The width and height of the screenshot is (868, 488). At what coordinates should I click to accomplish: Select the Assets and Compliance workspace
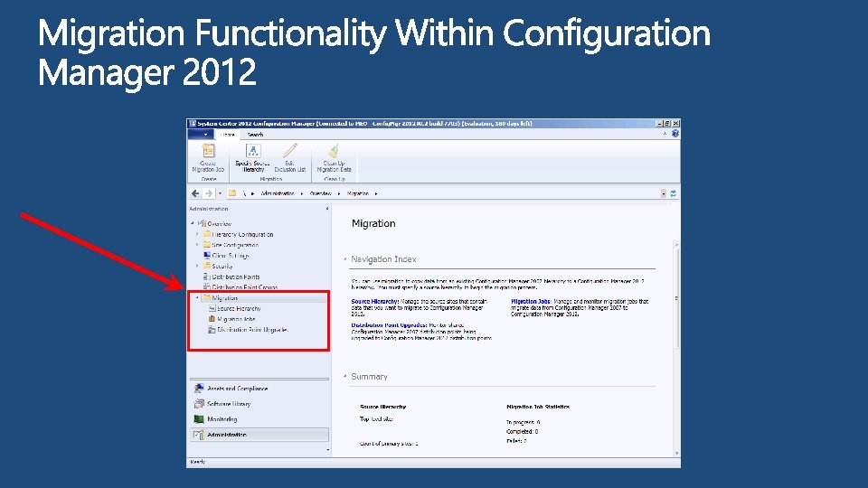(259, 389)
